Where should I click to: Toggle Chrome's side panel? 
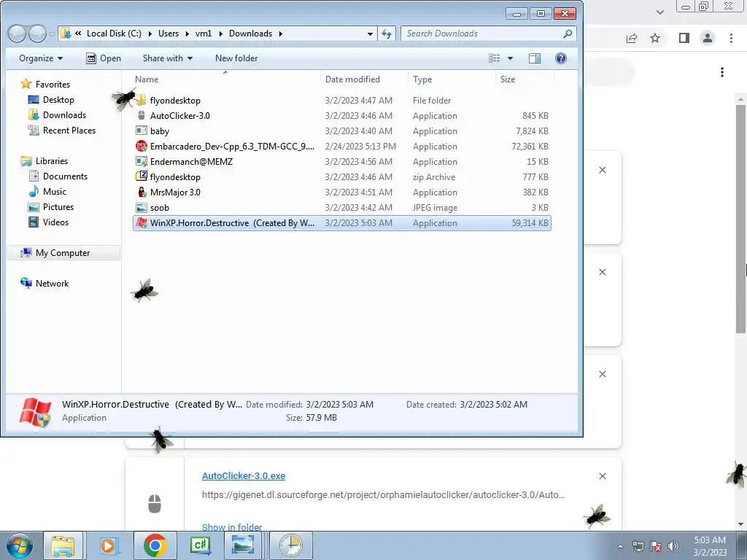[x=684, y=38]
